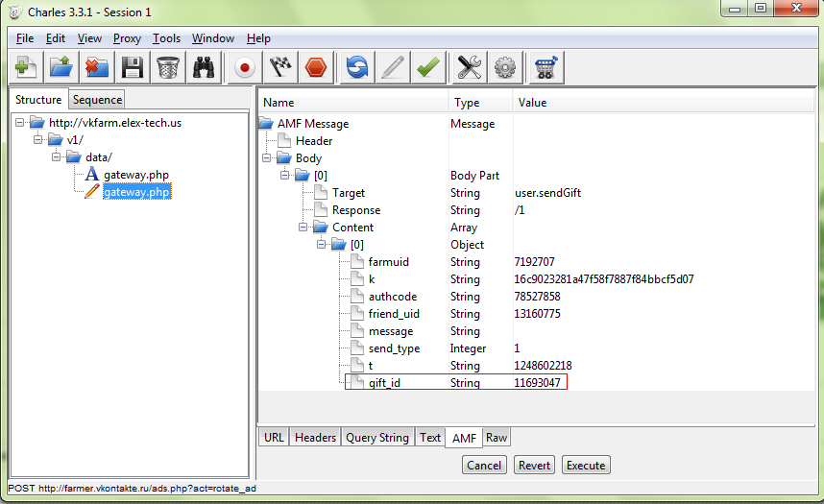Click the 'A' icon of first gateway.php
Screen dimensions: 824x504
coord(91,174)
